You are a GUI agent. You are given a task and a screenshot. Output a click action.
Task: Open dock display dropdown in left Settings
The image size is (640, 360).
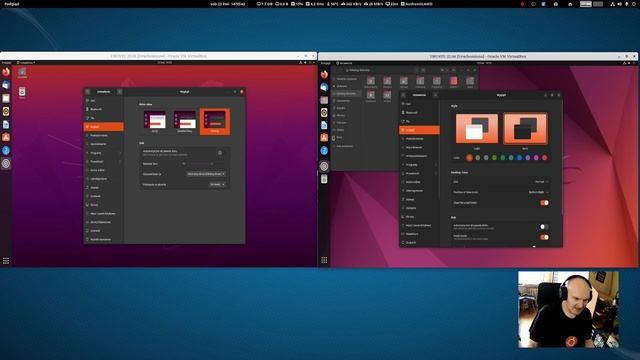click(206, 174)
